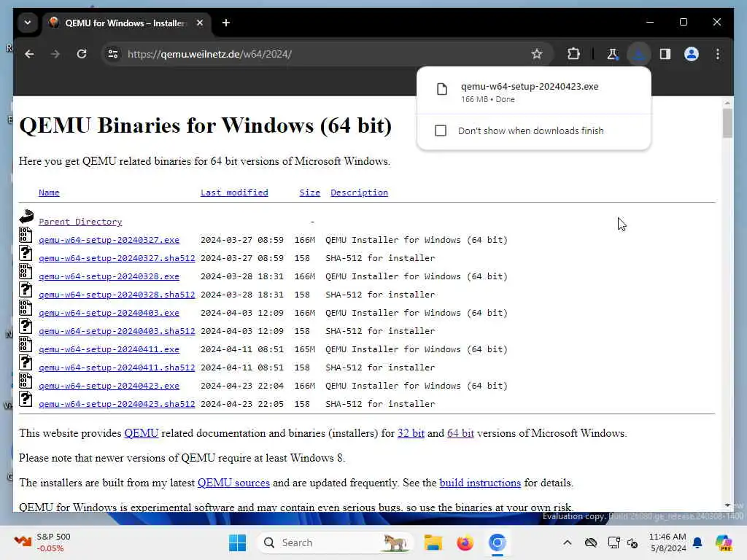The image size is (747, 560).
Task: Sort listing by Last modified
Action: pos(234,192)
